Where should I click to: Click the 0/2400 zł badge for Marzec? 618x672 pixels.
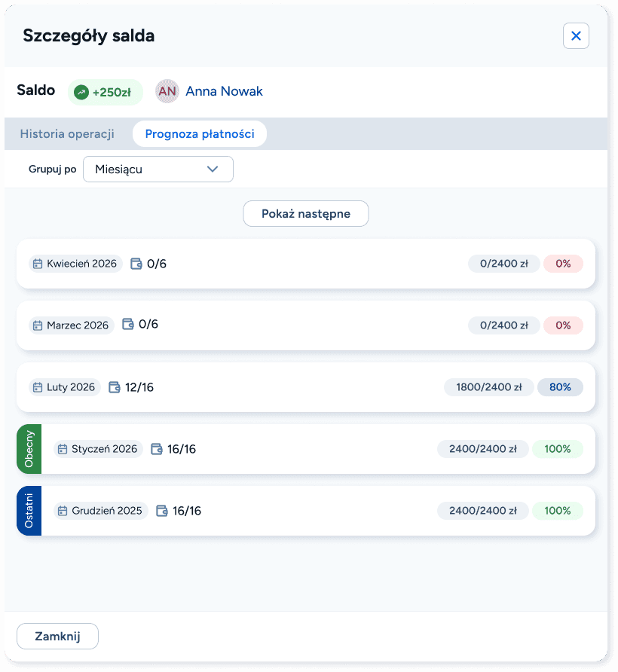click(x=503, y=325)
